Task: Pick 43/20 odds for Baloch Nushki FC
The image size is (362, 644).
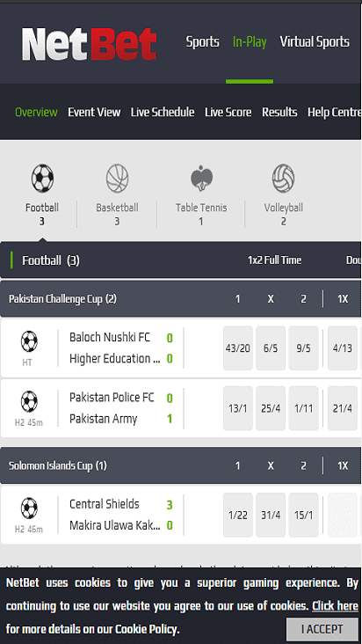Action: pyautogui.click(x=238, y=348)
